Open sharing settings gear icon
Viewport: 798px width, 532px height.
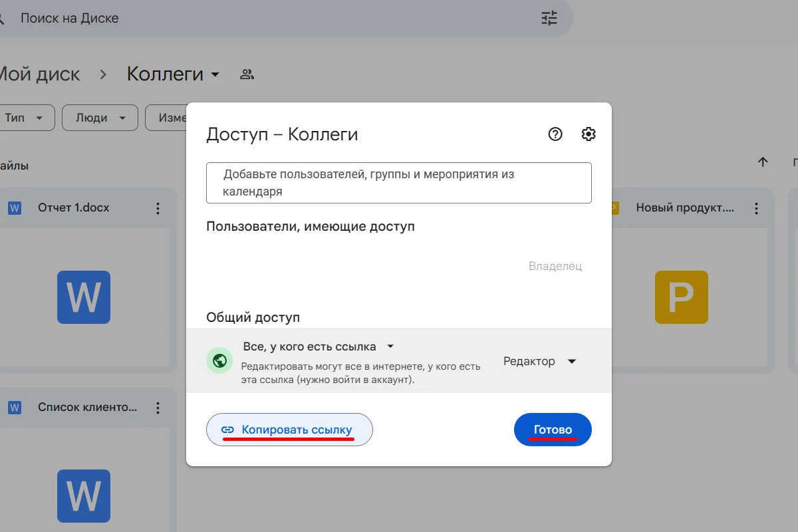[589, 134]
